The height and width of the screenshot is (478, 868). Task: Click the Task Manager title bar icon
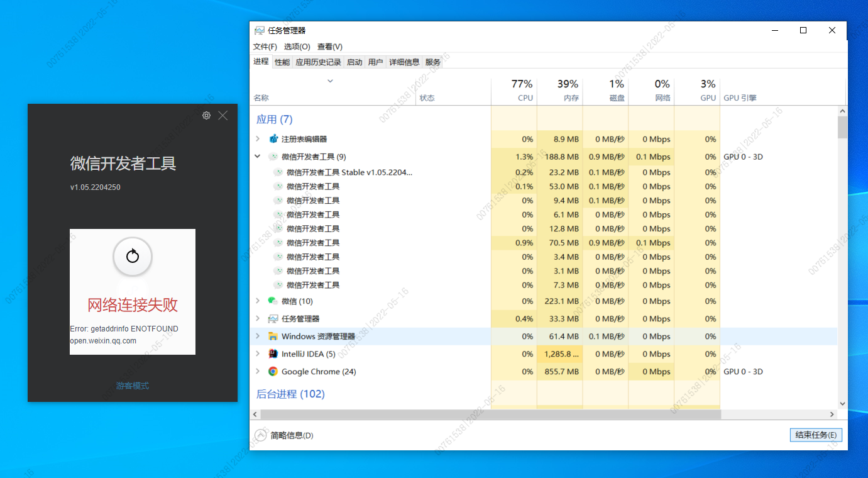pos(260,30)
